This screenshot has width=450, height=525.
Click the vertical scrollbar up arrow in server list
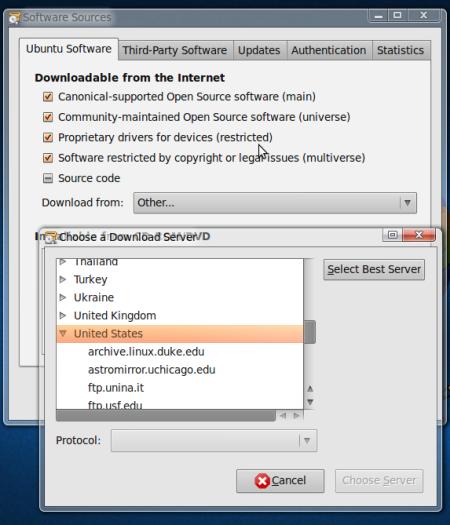(x=310, y=389)
